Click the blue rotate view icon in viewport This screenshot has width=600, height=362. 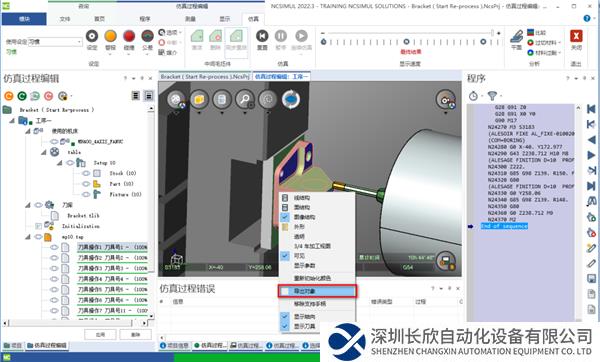point(291,100)
